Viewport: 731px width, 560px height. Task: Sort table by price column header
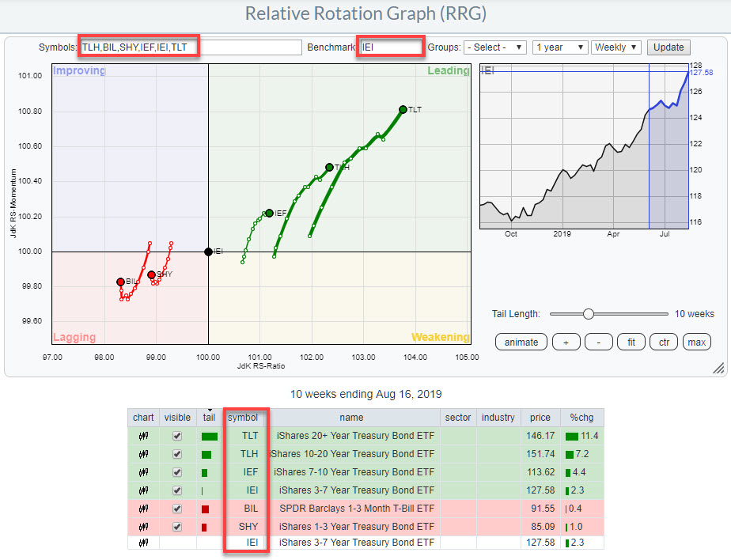(540, 418)
